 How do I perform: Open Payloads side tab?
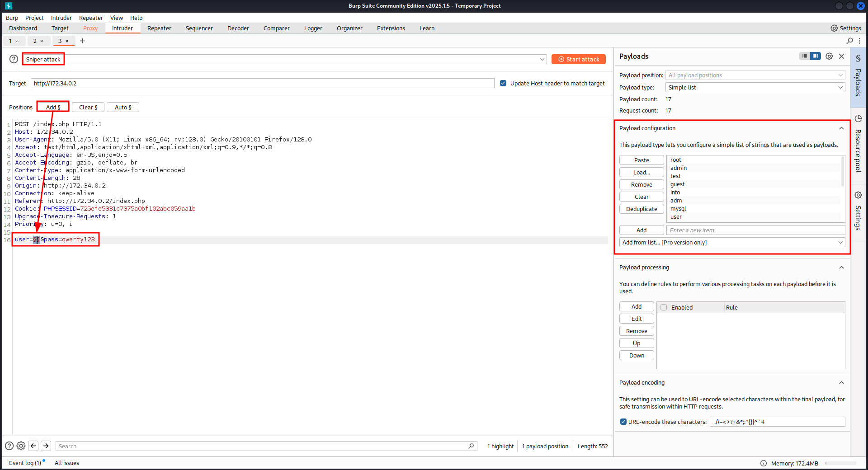pos(858,77)
